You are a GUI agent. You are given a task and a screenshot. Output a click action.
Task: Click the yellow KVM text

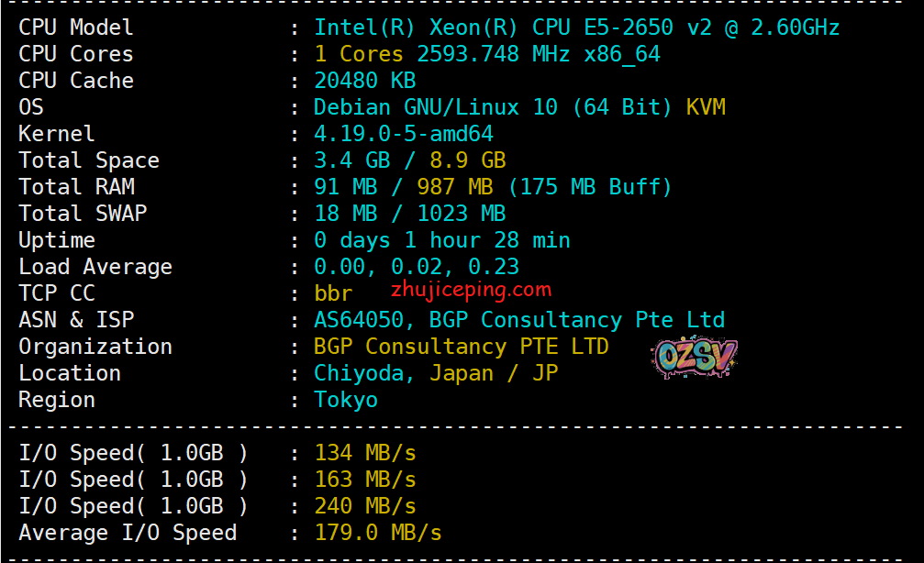coord(706,107)
